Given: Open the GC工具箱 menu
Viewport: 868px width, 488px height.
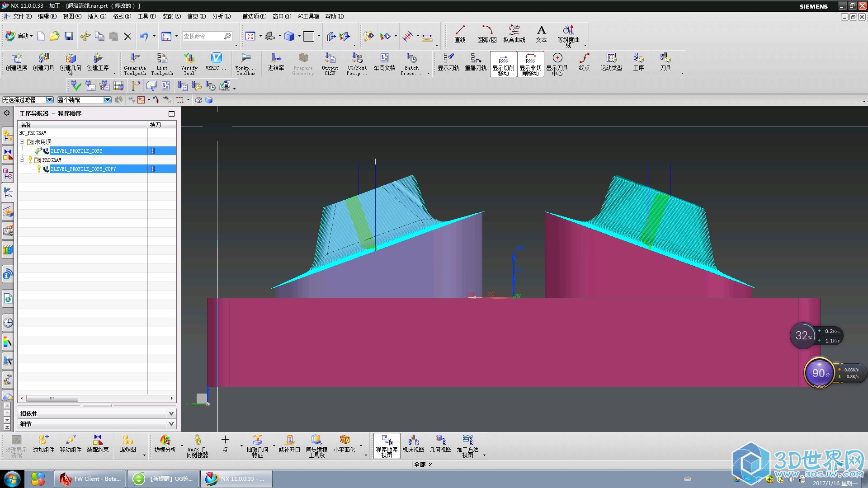Looking at the screenshot, I should click(308, 16).
